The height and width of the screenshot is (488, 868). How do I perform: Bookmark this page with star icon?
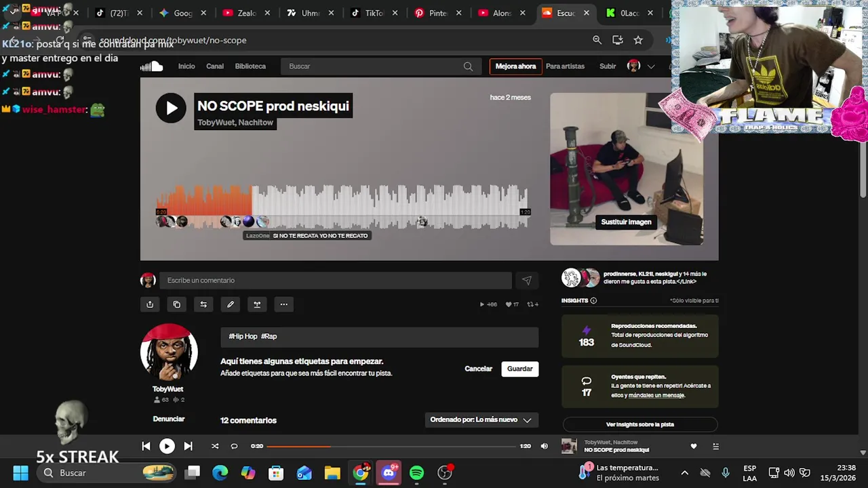point(638,40)
